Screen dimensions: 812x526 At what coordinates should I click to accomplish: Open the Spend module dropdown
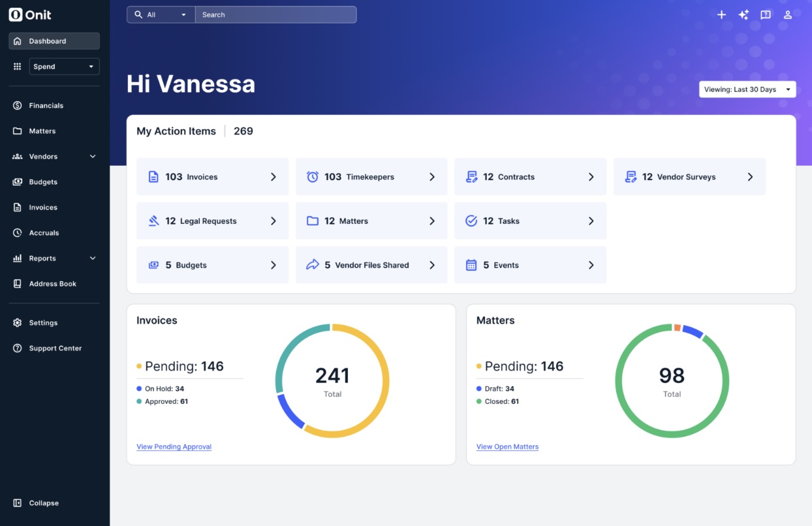[x=64, y=67]
